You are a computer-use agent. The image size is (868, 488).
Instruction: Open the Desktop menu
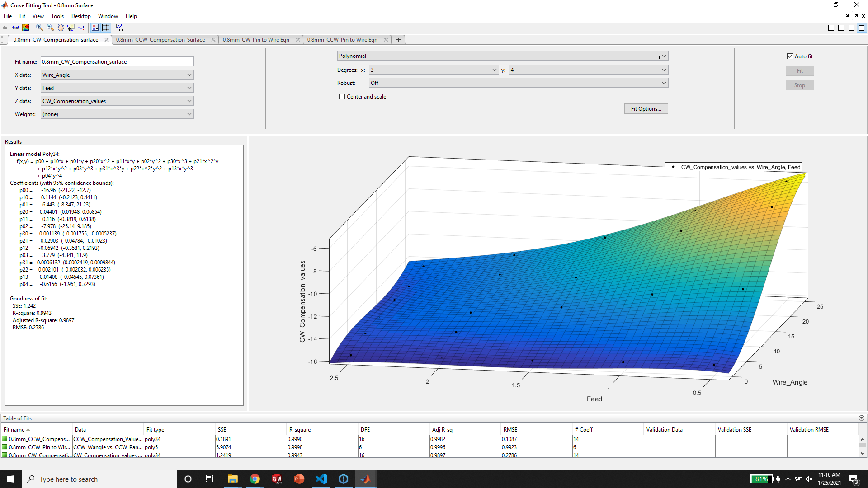[x=81, y=16]
